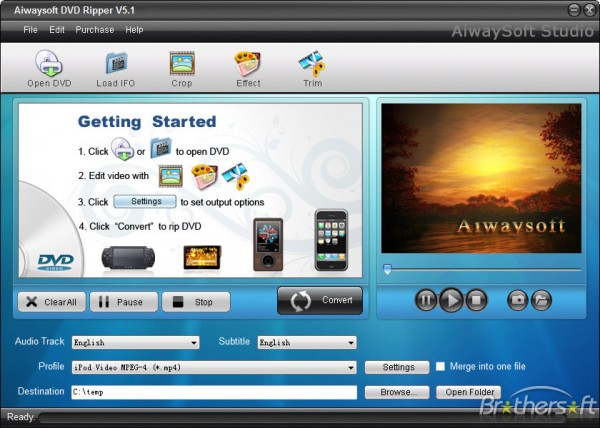Viewport: 600px width, 428px height.
Task: Click the Destination path field
Action: pyautogui.click(x=214, y=392)
